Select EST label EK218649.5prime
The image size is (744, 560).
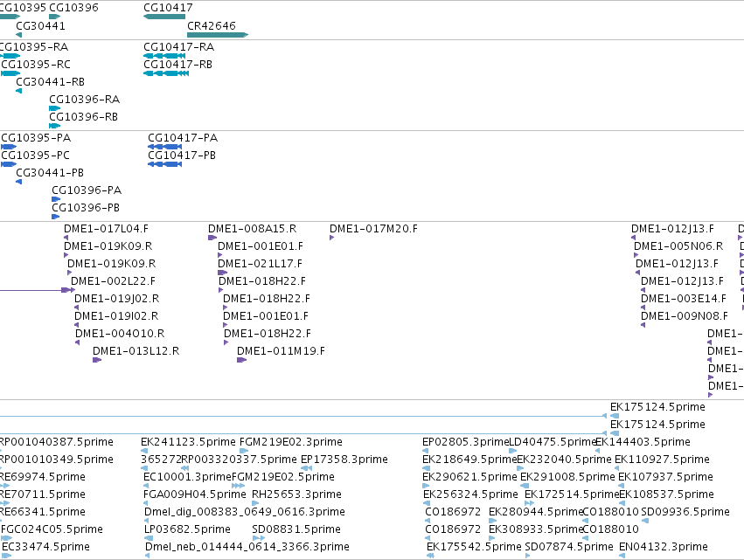pyautogui.click(x=469, y=459)
